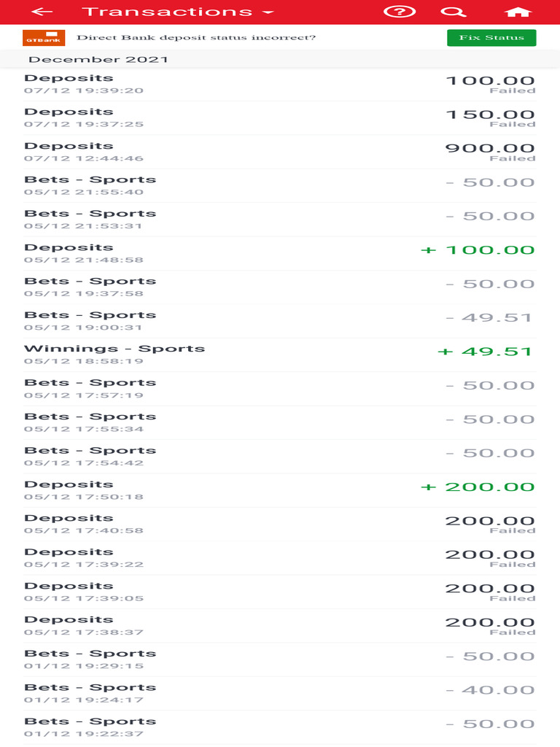Open the -40.00 sports bet entry
Viewport: 560px width, 747px height.
click(x=280, y=693)
